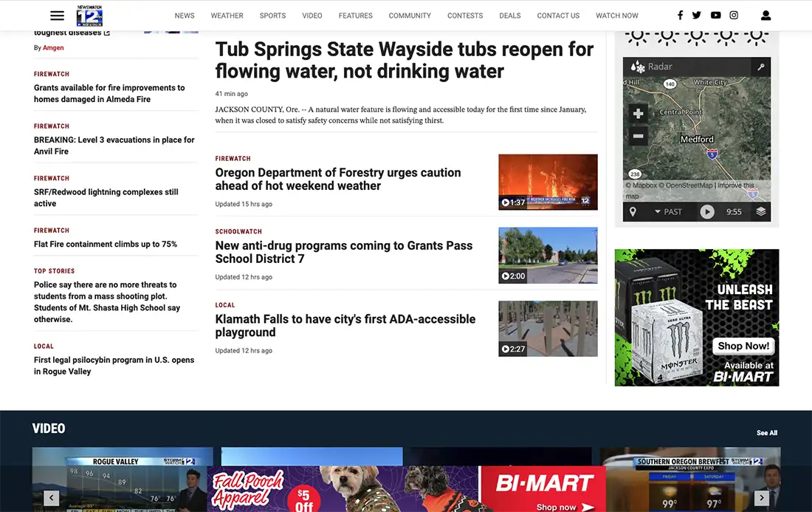Viewport: 812px width, 512px height.
Task: Click the radar location pin icon
Action: (x=633, y=211)
